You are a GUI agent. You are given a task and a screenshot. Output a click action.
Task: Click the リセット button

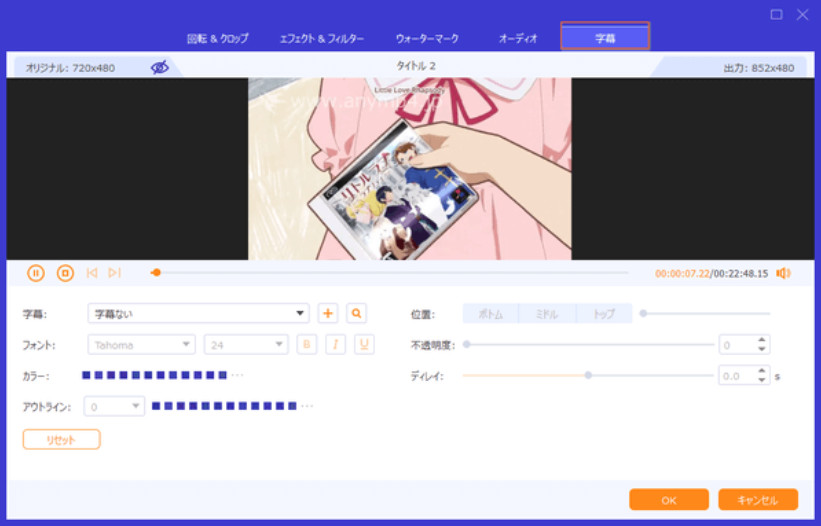(61, 440)
